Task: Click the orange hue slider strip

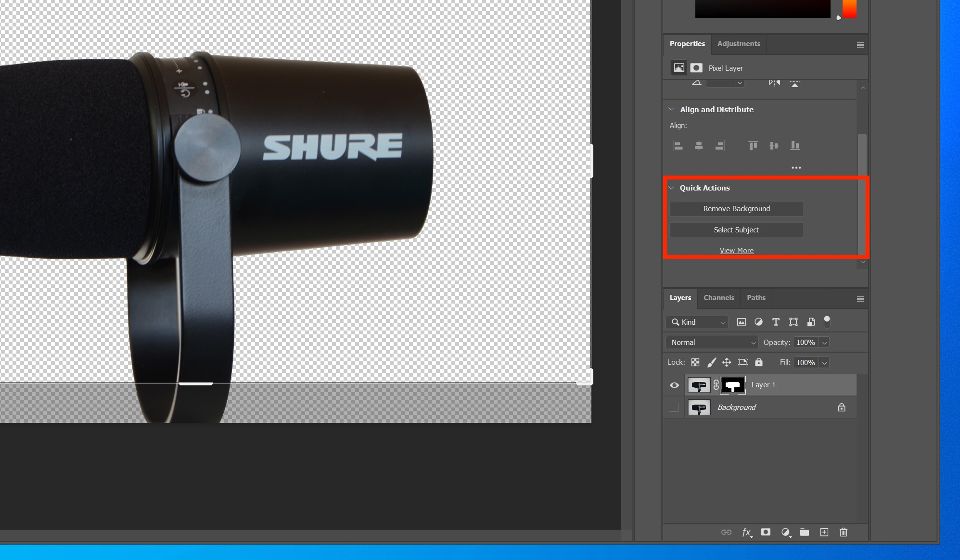Action: [849, 9]
